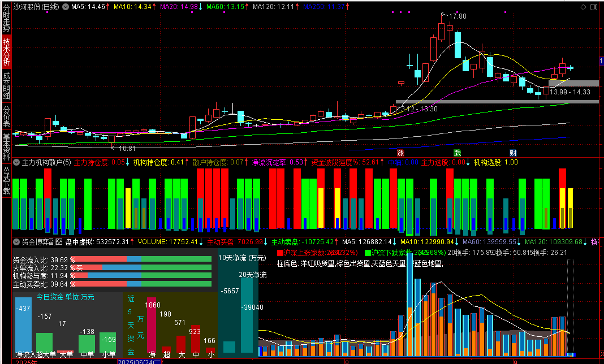Click the MA120: 12.11 label
Viewport: 604px width, 364px height.
pos(274,7)
